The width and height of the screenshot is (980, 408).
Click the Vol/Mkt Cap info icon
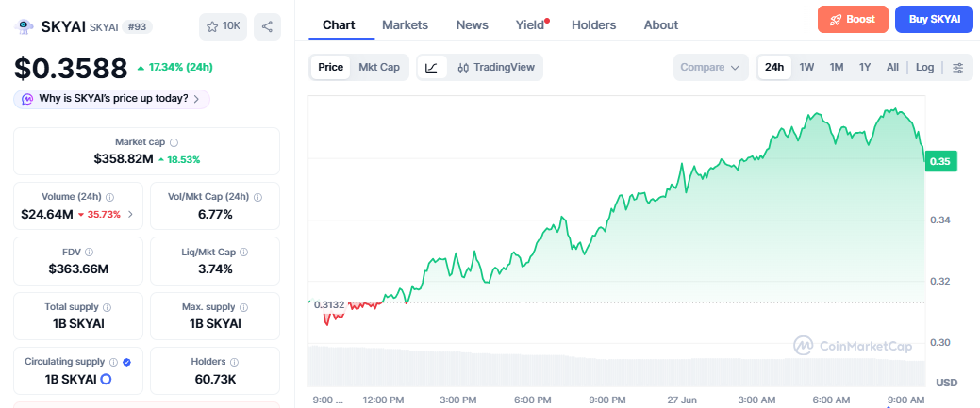click(x=258, y=197)
